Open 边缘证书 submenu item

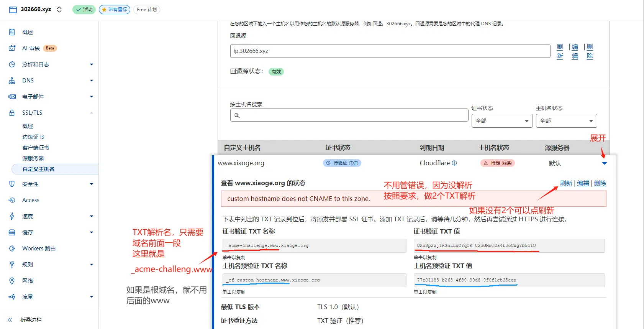(33, 137)
